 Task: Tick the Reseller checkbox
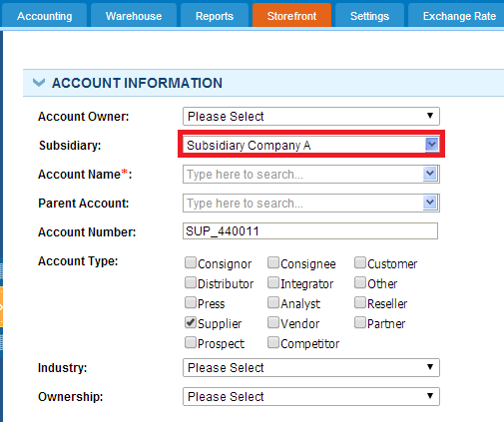point(360,302)
